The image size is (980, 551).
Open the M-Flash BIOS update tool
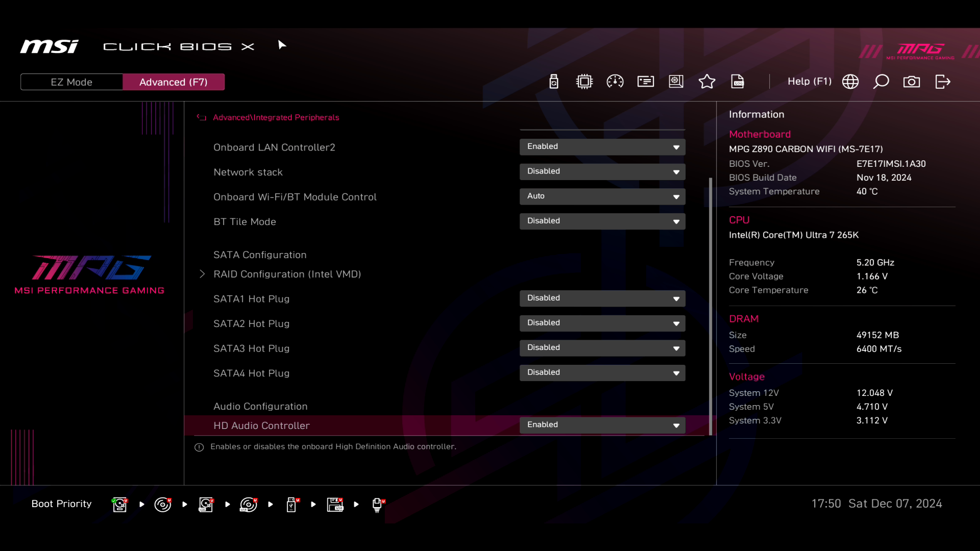(553, 82)
